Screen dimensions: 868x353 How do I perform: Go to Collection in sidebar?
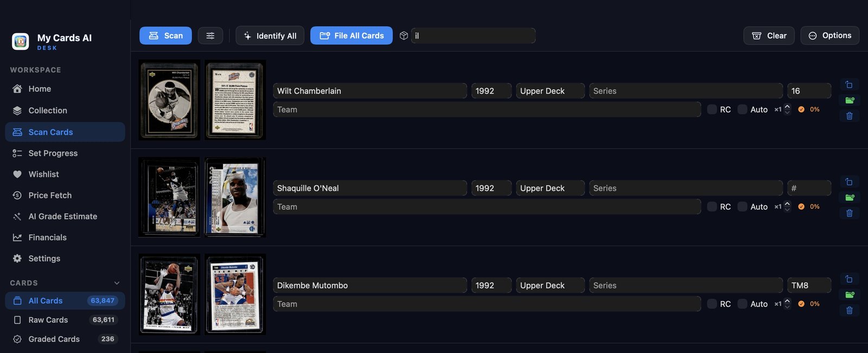[65, 111]
